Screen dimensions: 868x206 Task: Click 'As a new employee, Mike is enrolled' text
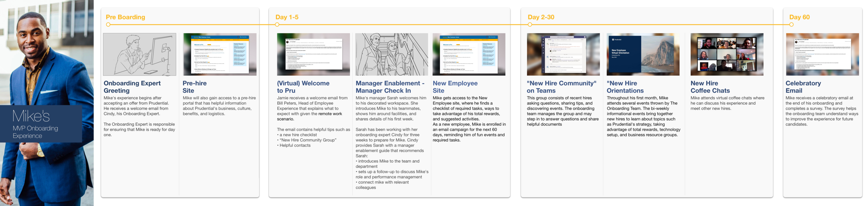point(469,132)
